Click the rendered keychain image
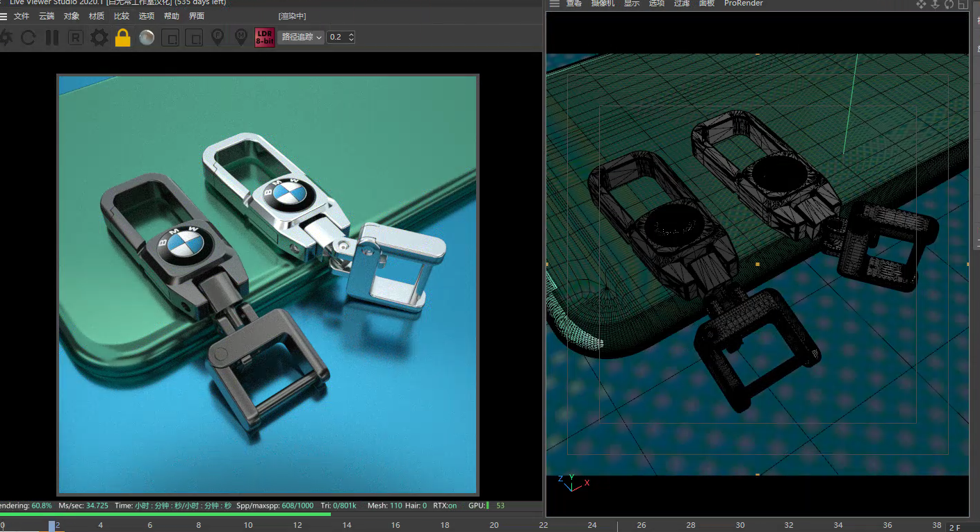Viewport: 980px width, 532px height. [268, 284]
